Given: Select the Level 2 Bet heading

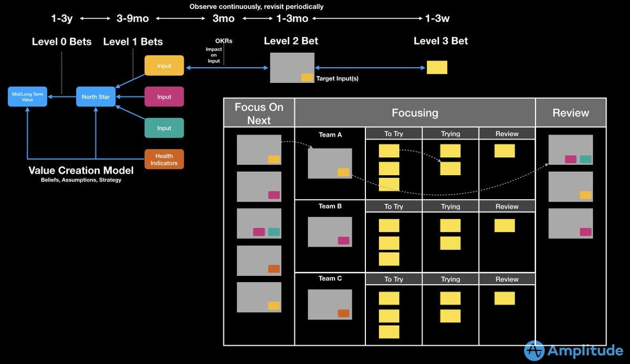Looking at the screenshot, I should [291, 41].
